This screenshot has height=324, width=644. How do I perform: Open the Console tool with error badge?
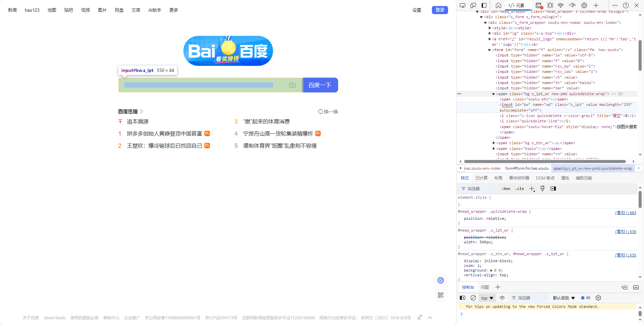539,5
